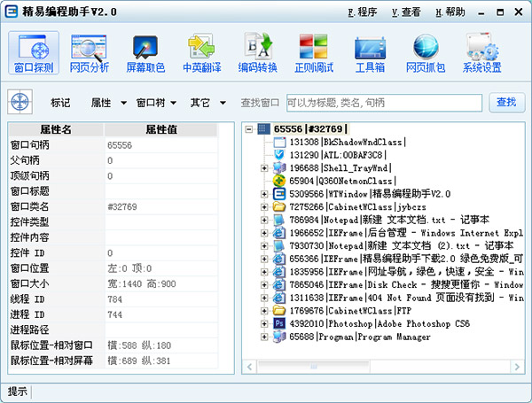Select tree row 65904 Q360NetmonClass
This screenshot has width=532, height=403.
pos(342,181)
